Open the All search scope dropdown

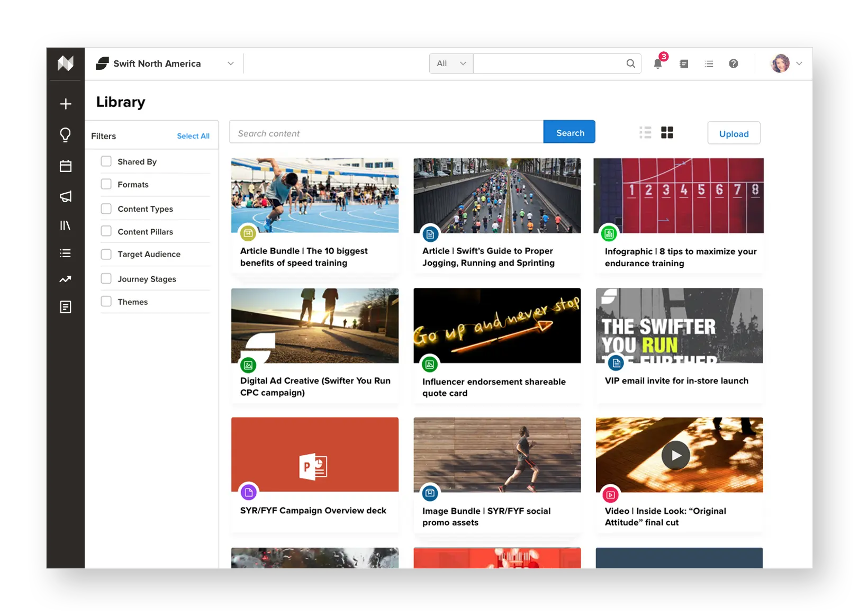click(x=451, y=64)
